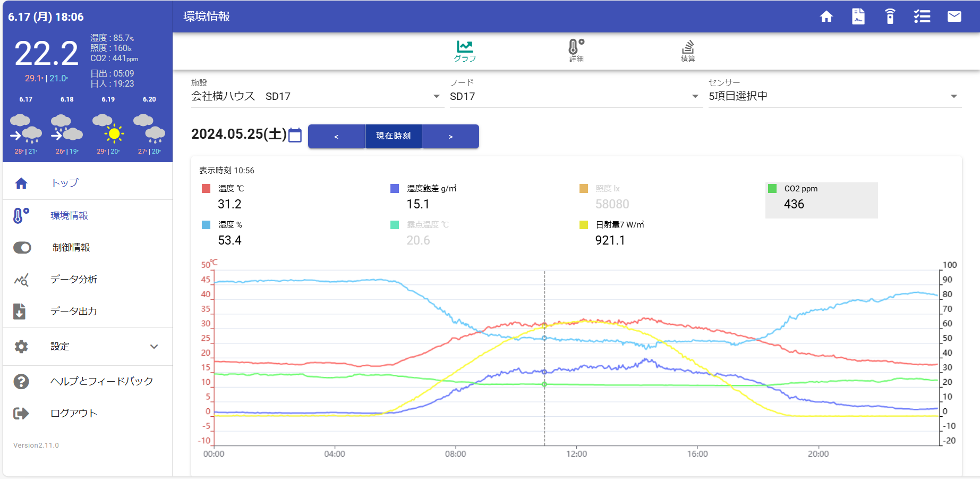
Task: Click the home icon in top header
Action: [x=826, y=16]
